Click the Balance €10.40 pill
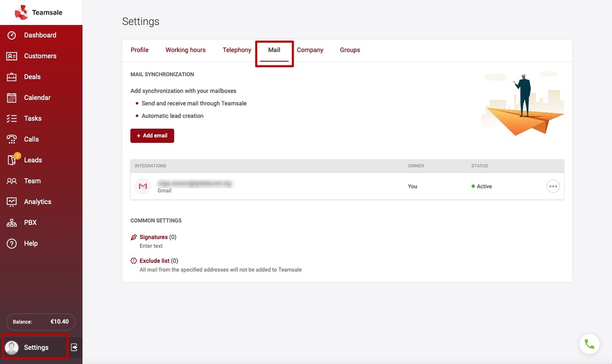Screen dimensions: 612x364 click(x=41, y=322)
